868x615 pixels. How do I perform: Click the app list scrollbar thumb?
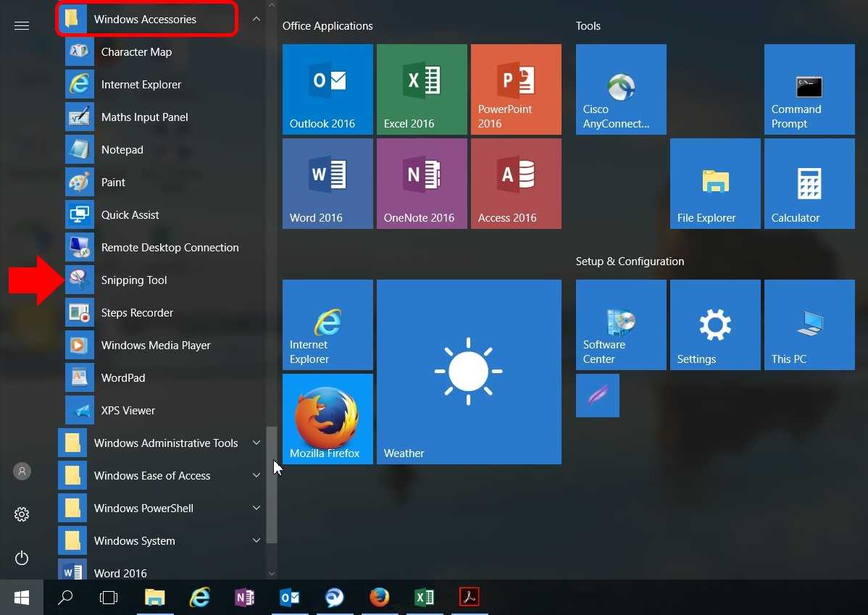coord(271,485)
